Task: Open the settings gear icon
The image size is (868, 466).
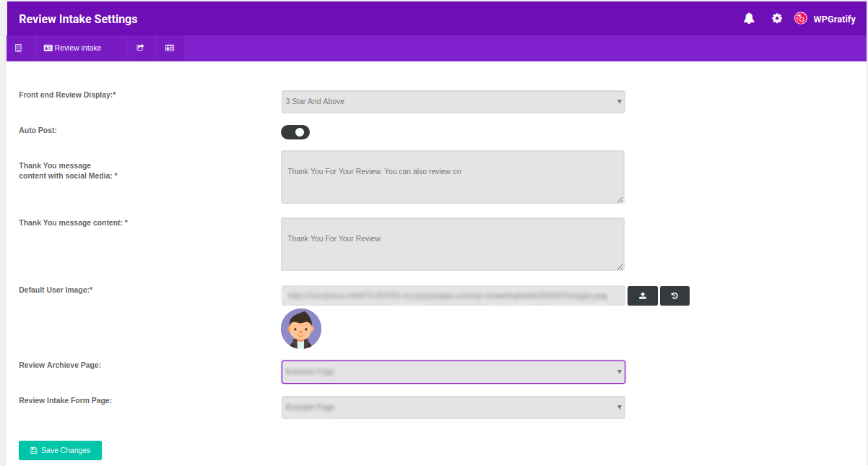Action: [x=777, y=19]
